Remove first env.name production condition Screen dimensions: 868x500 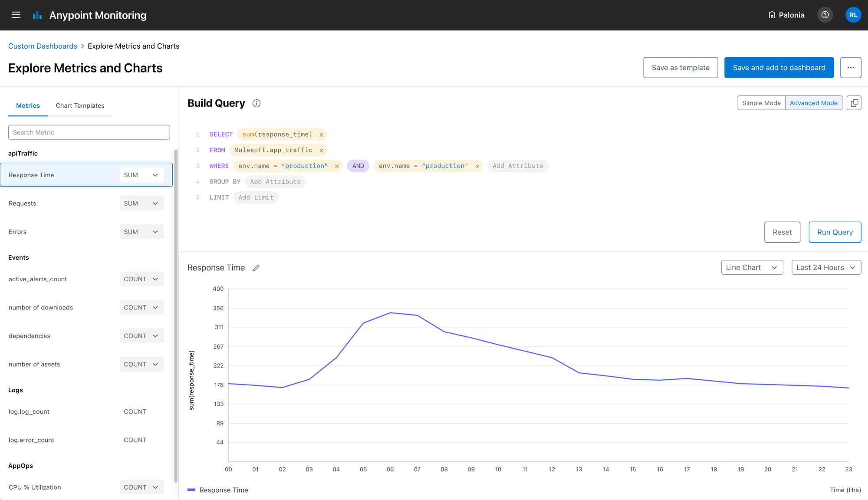click(337, 166)
